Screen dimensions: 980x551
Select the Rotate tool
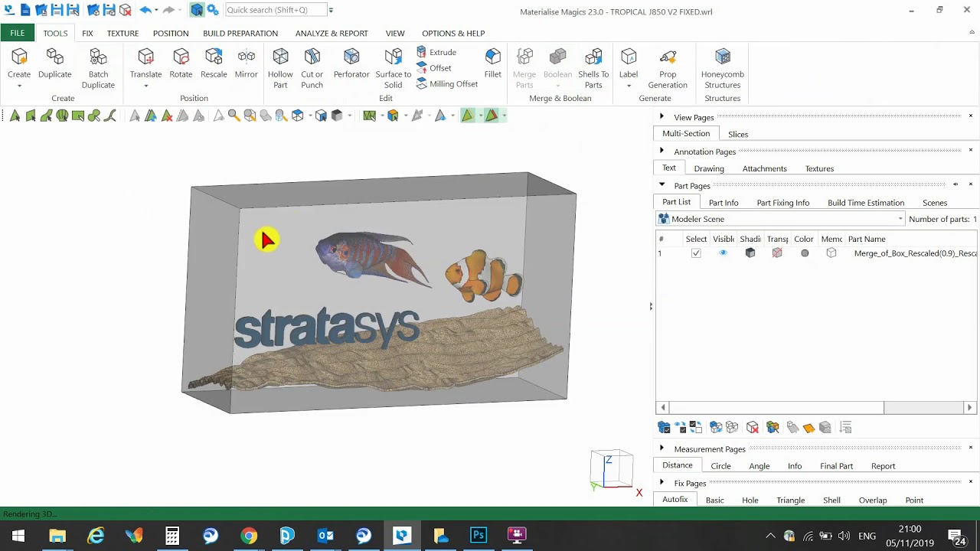181,63
